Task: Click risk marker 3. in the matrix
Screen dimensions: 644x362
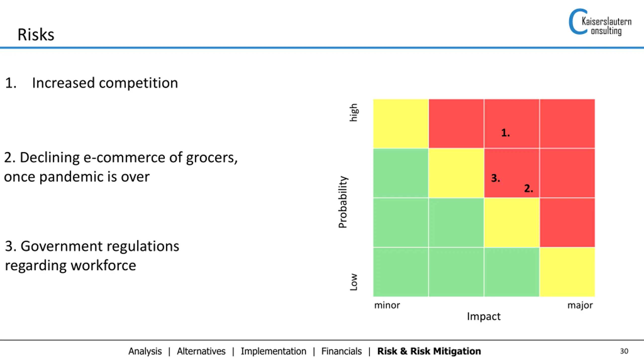Action: [496, 178]
